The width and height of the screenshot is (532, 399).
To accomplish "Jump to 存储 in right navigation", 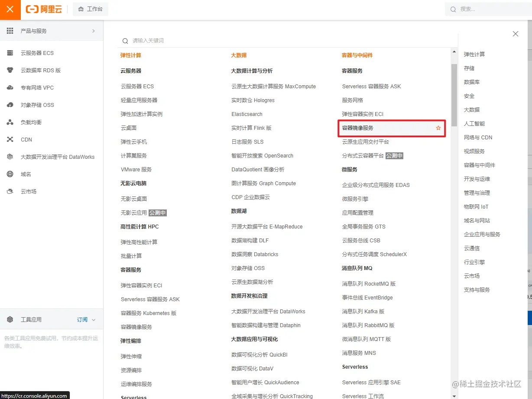I will click(469, 68).
